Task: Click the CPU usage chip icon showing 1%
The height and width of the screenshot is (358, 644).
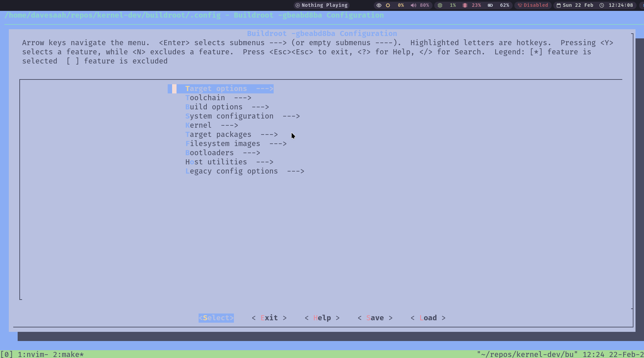Action: (x=440, y=5)
